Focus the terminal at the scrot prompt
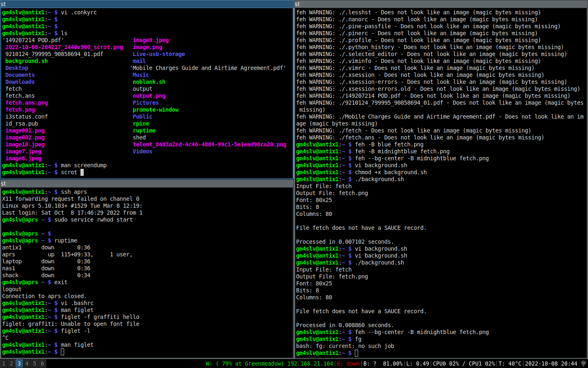 [x=82, y=173]
